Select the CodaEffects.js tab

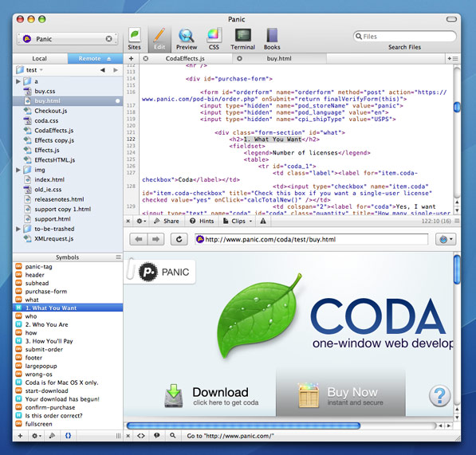click(185, 58)
